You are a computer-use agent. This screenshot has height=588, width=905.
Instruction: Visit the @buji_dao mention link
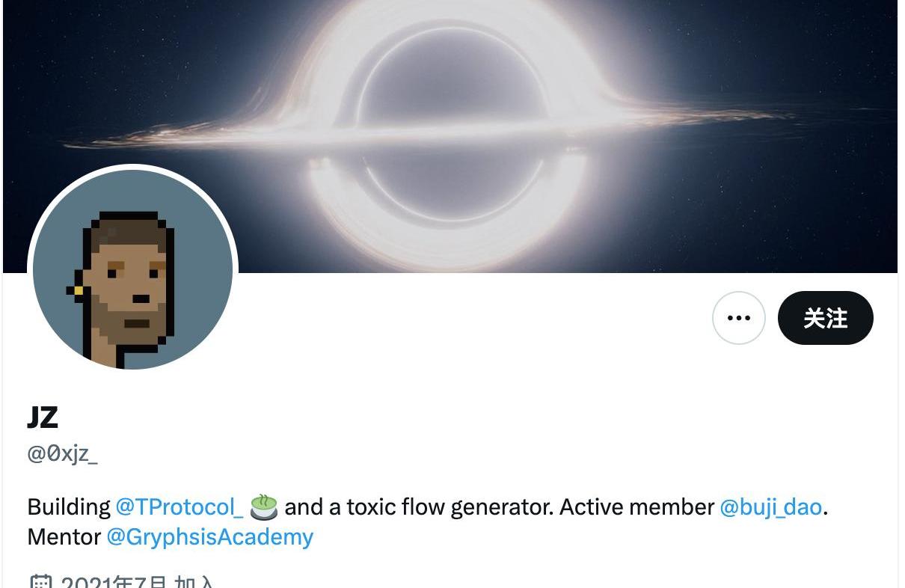770,507
